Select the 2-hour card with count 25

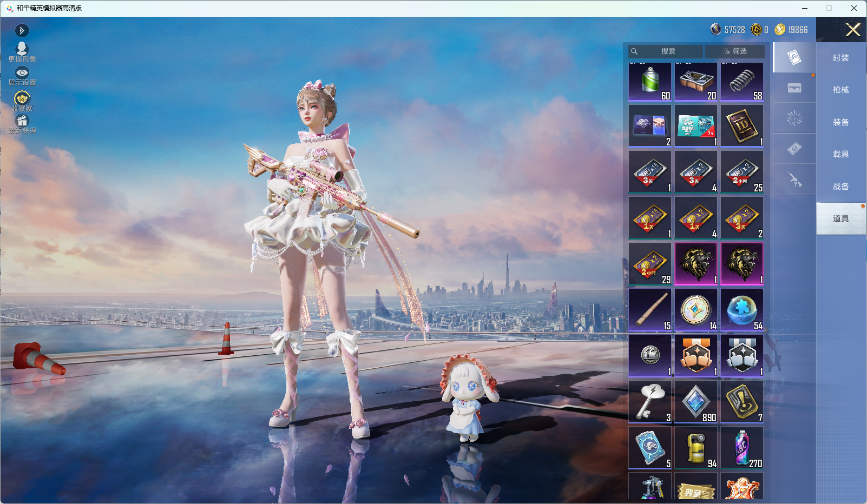pyautogui.click(x=742, y=172)
